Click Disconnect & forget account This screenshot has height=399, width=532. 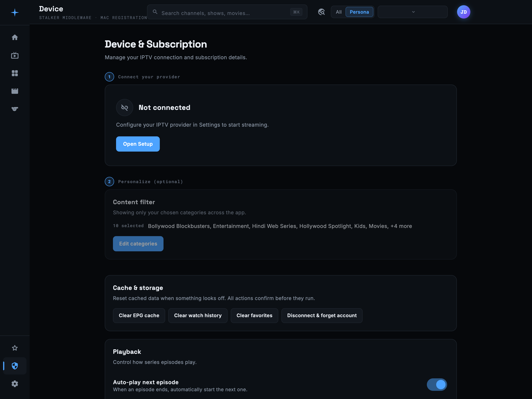322,315
